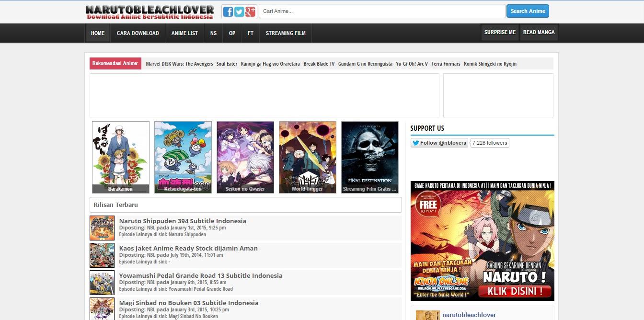
Task: Open Komik Shingeki no Kyojin link
Action: pyautogui.click(x=490, y=64)
